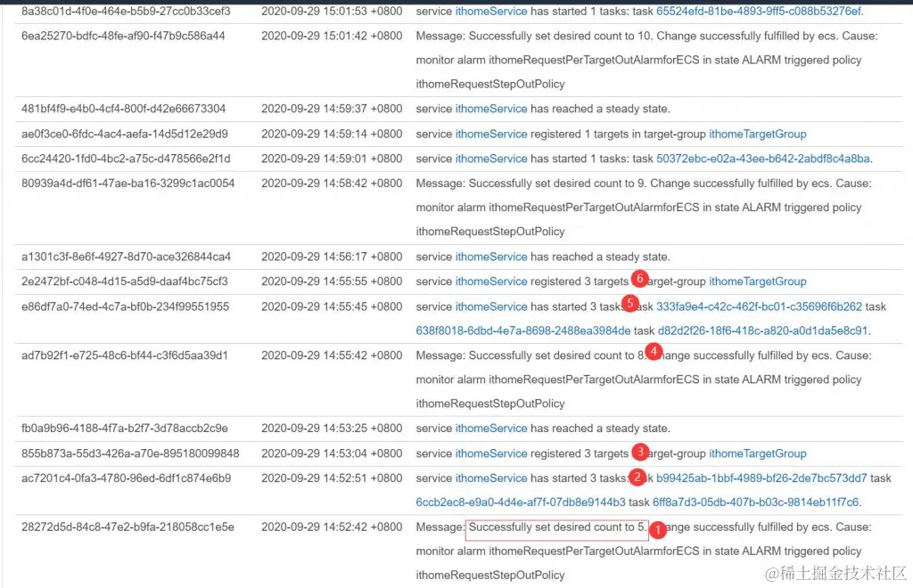This screenshot has width=913, height=588.
Task: Click timestamp 2020-09-29 15:01:42 +0800
Action: tap(332, 36)
